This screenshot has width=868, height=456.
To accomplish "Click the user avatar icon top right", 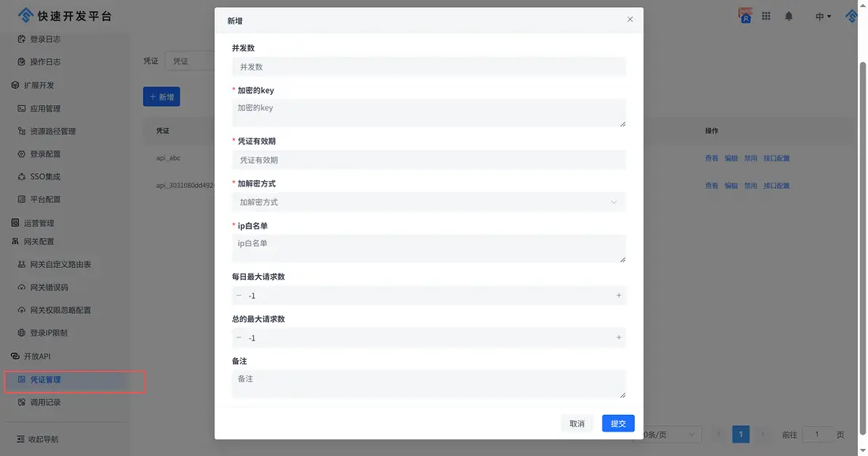I will (744, 15).
